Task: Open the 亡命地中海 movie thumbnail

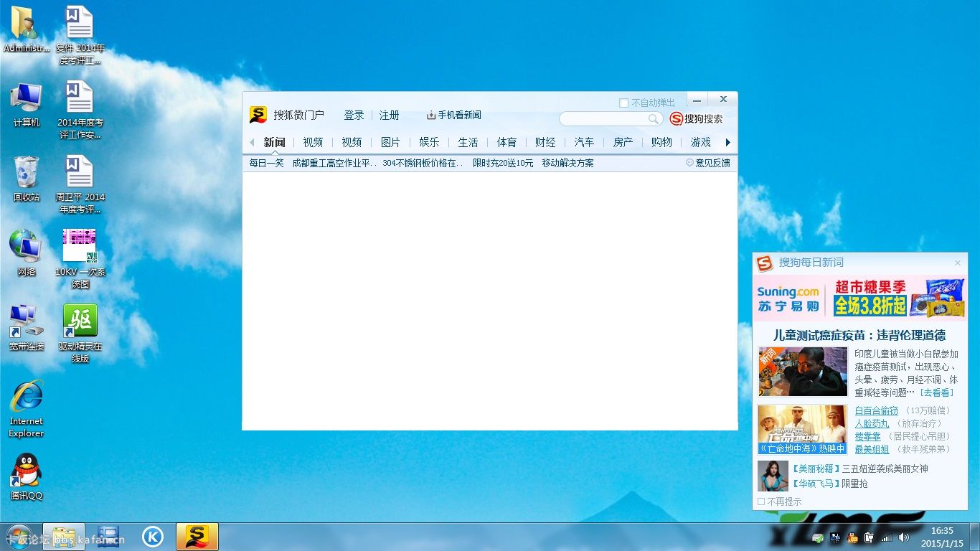Action: coord(803,429)
